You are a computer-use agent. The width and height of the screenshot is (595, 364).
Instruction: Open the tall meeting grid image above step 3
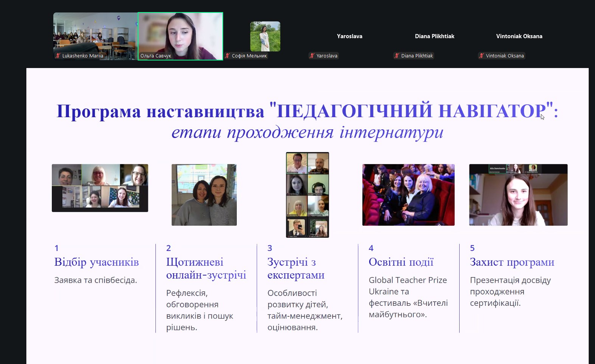point(308,195)
